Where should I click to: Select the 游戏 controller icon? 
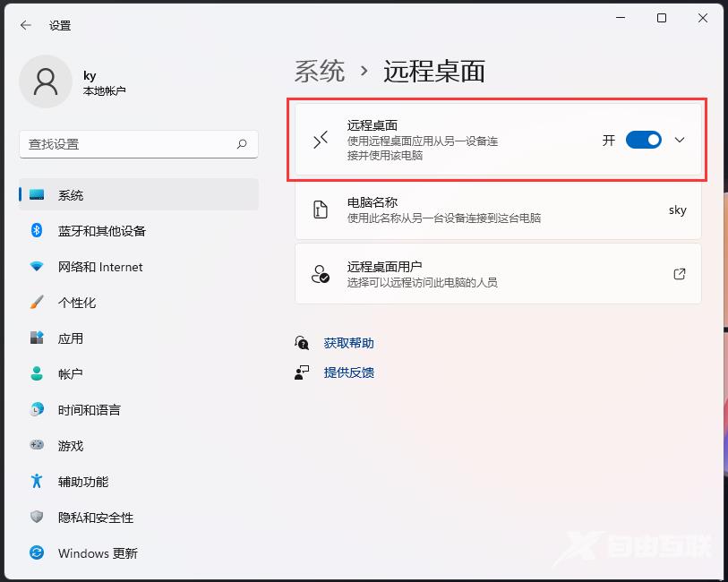[36, 446]
